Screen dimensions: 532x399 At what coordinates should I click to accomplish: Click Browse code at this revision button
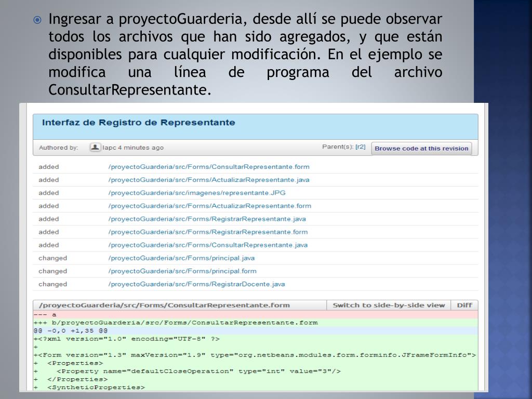[x=421, y=149]
